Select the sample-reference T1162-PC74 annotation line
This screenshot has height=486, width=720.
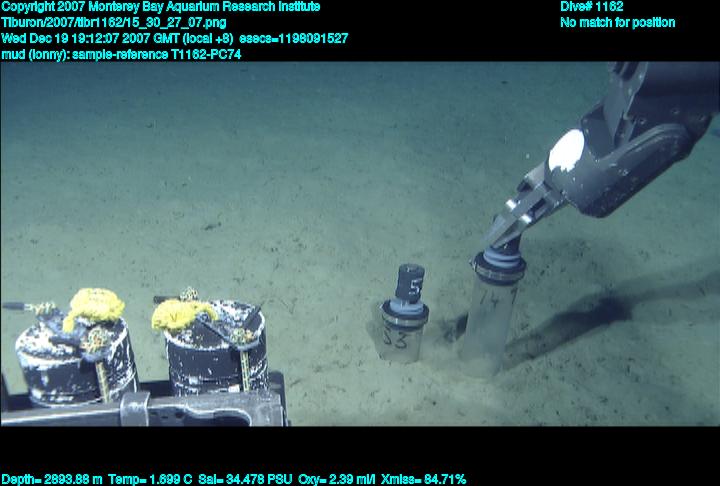[x=121, y=54]
